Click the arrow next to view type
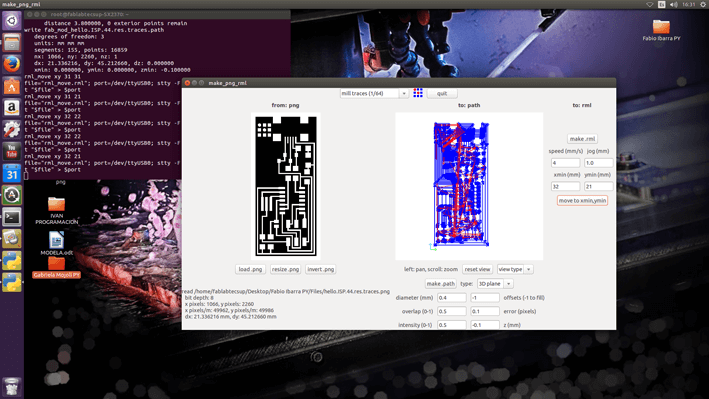The width and height of the screenshot is (709, 399). coord(529,269)
